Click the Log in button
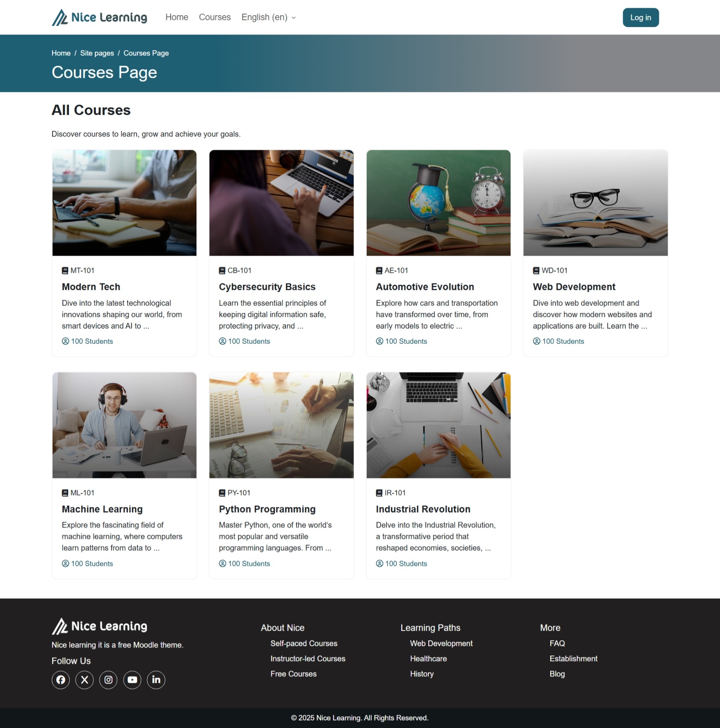Screen dimensions: 720x728 point(640,18)
